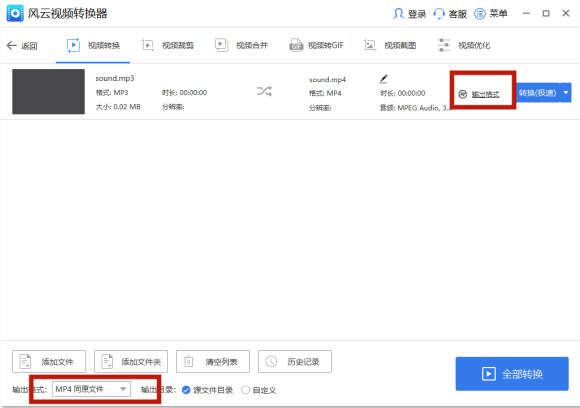Click the pencil edit icon beside sound.mp4

click(x=384, y=79)
